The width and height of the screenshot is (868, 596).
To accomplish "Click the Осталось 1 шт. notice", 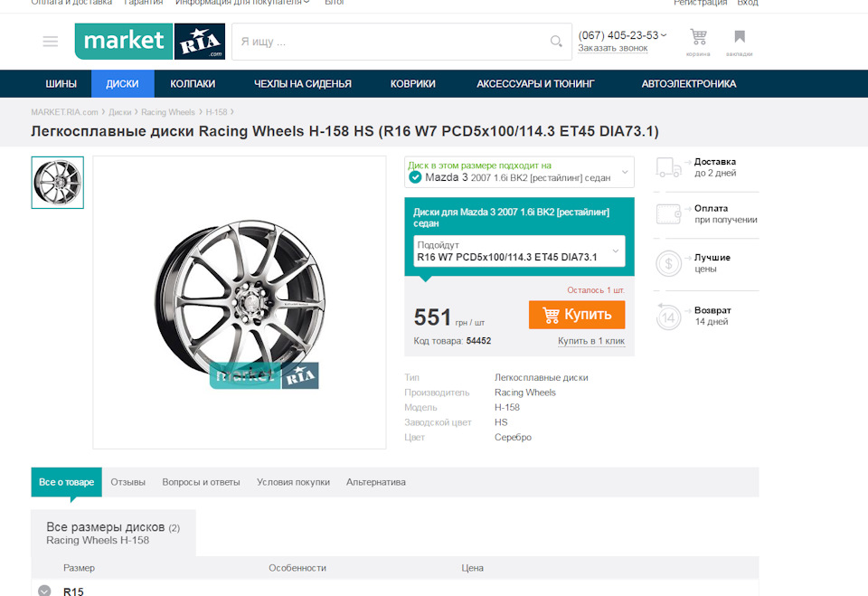I will pyautogui.click(x=596, y=289).
